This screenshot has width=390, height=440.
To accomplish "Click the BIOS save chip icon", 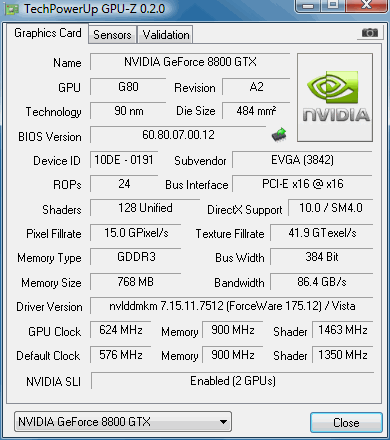I will (x=279, y=135).
